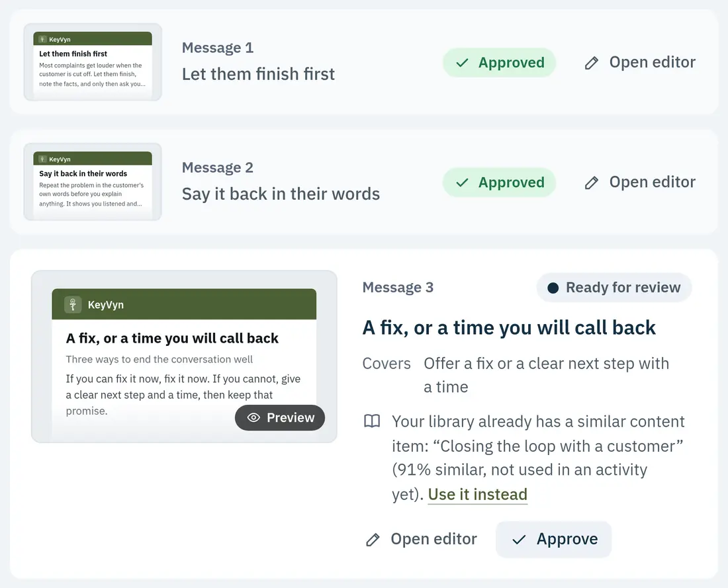This screenshot has height=588, width=728.
Task: Click the dark dot in Ready for review pill
Action: point(553,288)
